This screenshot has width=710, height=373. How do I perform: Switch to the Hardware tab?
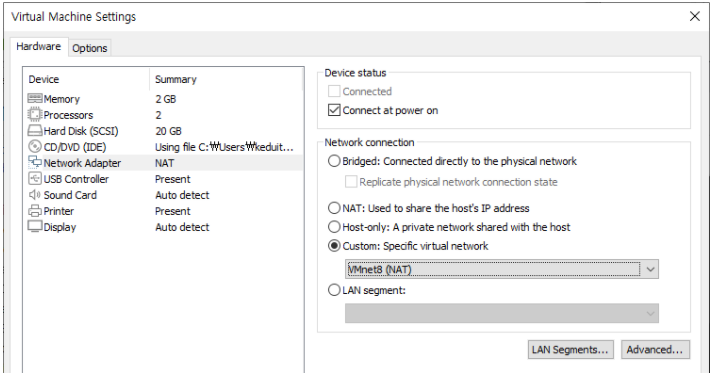tap(39, 47)
